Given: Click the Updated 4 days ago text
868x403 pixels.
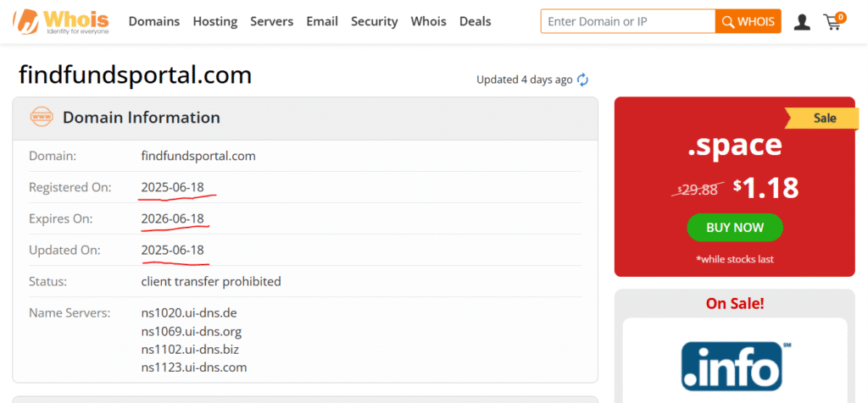Looking at the screenshot, I should pos(524,80).
